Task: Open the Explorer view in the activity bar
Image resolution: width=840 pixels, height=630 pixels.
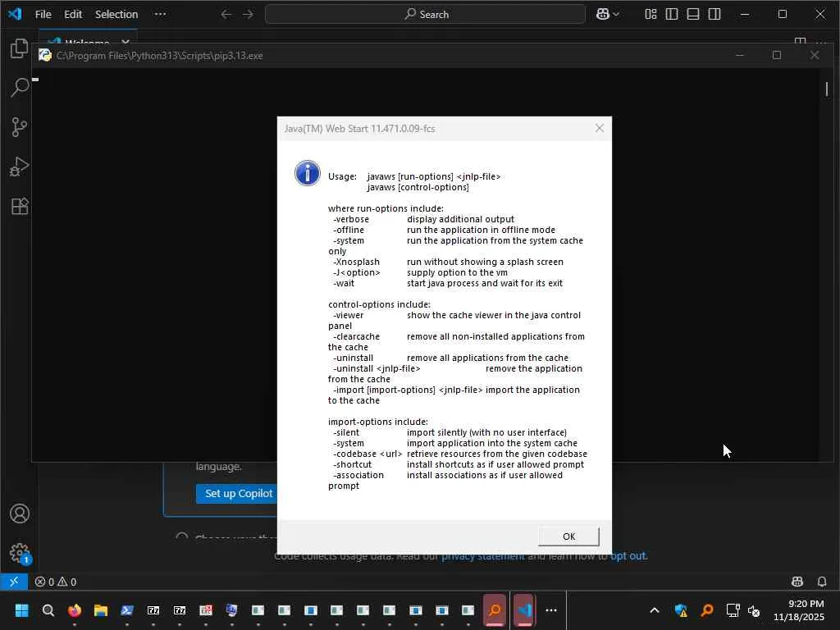Action: point(20,48)
